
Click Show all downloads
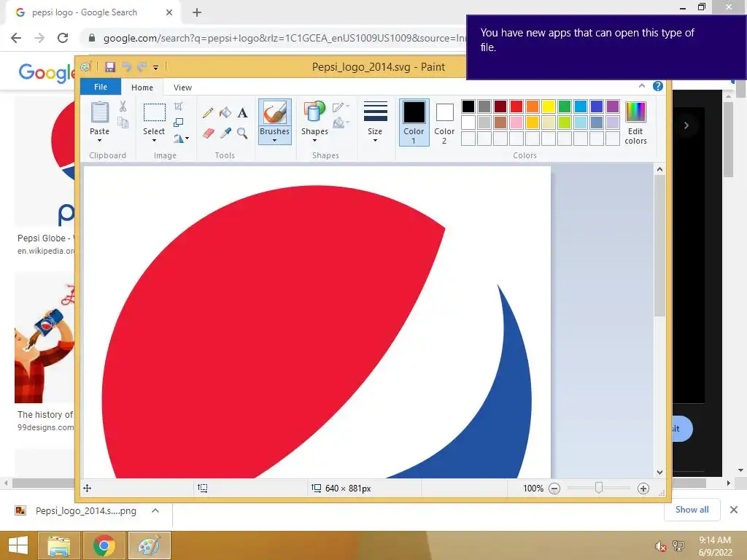point(692,510)
